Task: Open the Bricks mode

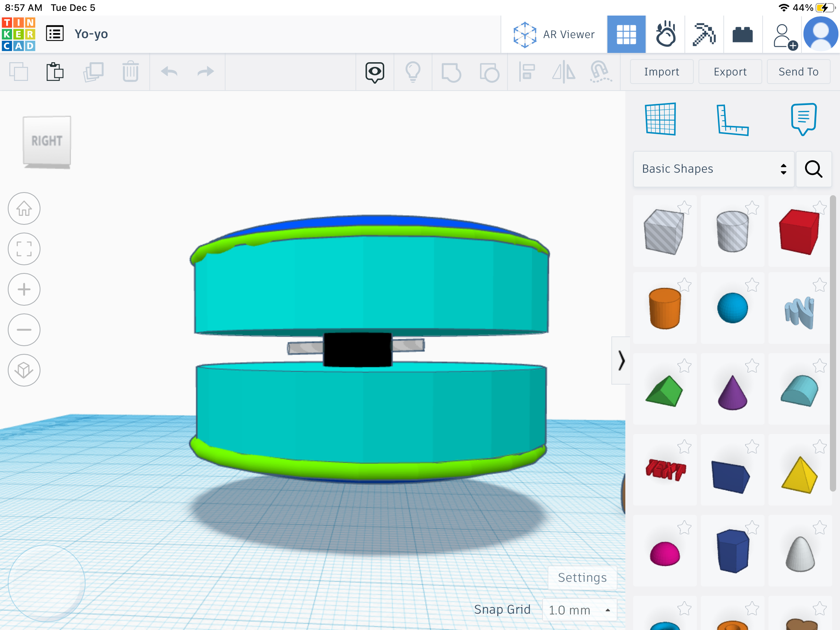Action: click(x=742, y=35)
